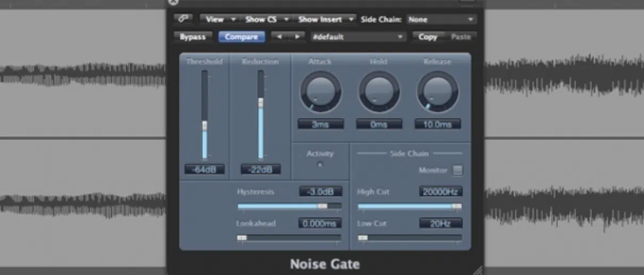
Task: Click the High Cut 20000Hz field
Action: tap(440, 191)
